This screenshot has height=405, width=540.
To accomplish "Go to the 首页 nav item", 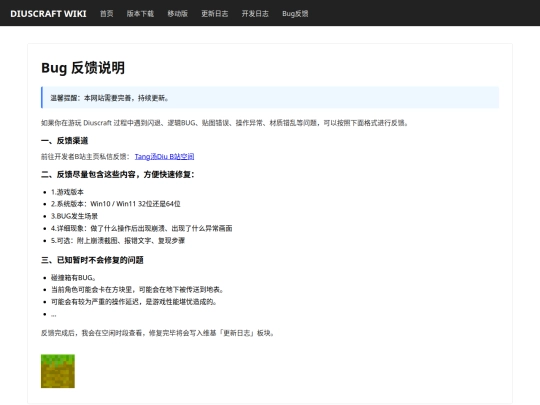I will click(106, 14).
